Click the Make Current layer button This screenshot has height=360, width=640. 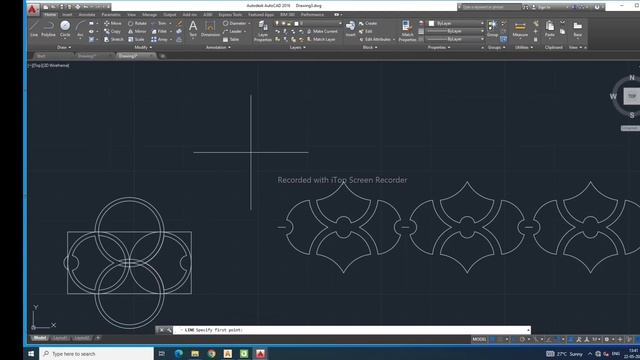coord(322,31)
